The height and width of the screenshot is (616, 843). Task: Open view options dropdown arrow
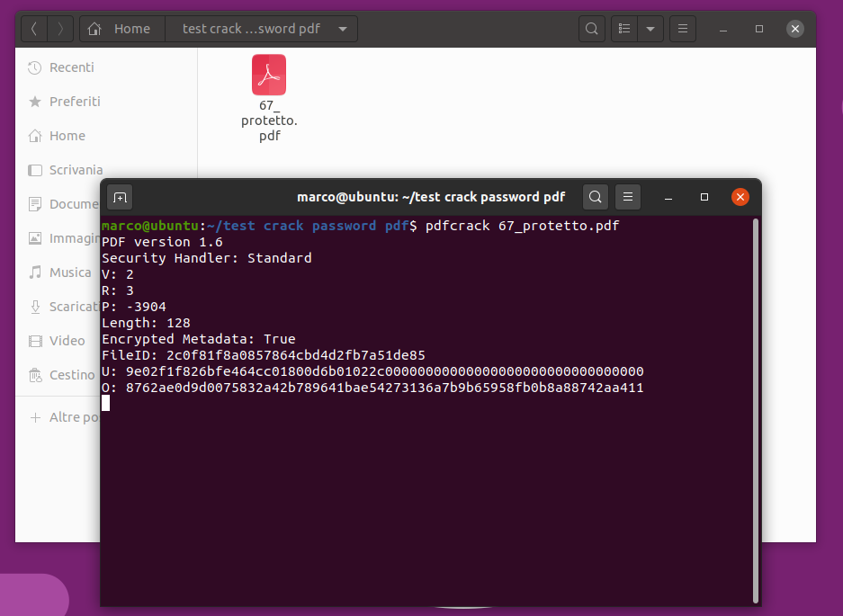(x=650, y=29)
